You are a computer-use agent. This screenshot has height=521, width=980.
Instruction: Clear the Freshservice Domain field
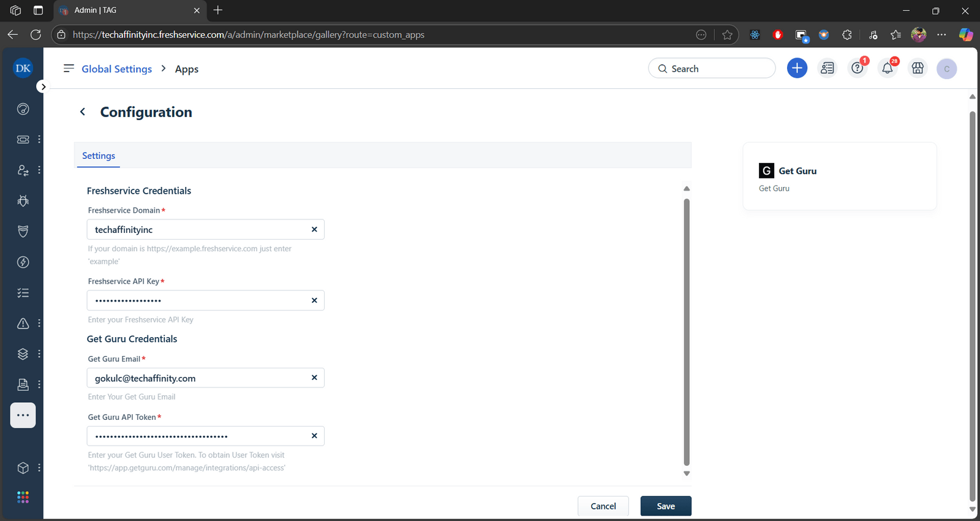(x=314, y=229)
